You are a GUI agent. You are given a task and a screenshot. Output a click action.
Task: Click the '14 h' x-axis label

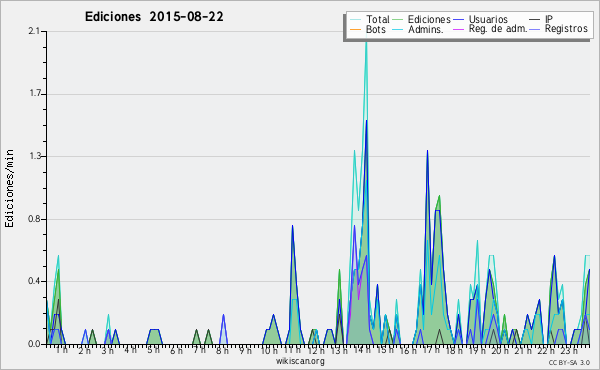click(x=361, y=350)
